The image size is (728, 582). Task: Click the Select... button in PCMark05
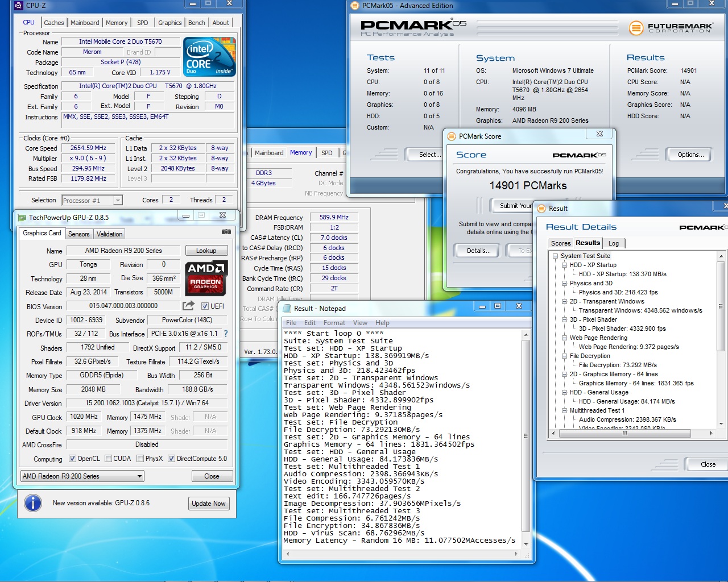coord(427,155)
